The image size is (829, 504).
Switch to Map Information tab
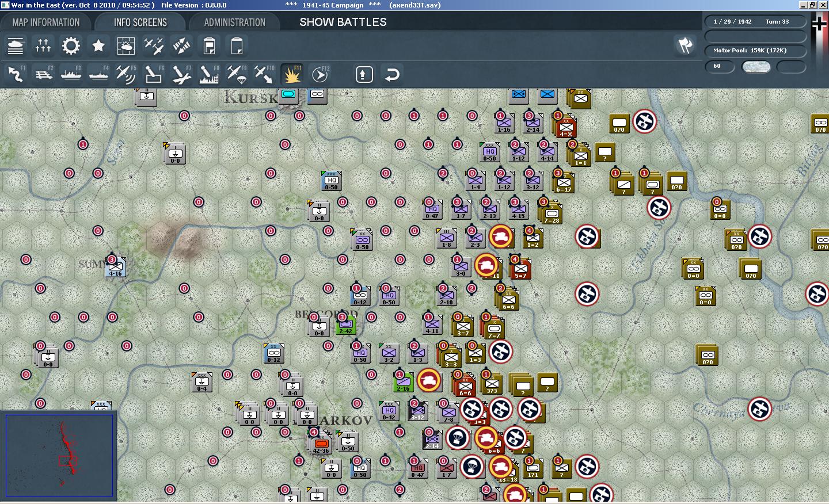pos(46,22)
